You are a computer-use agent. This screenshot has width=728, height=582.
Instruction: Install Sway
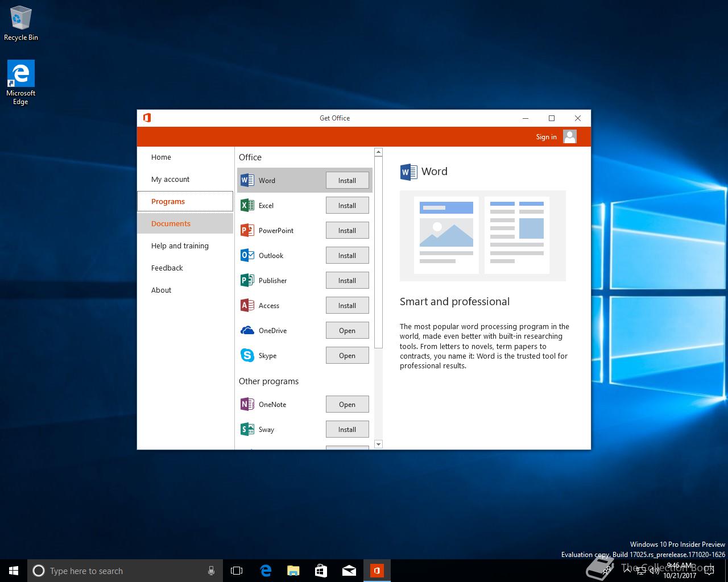pos(347,429)
